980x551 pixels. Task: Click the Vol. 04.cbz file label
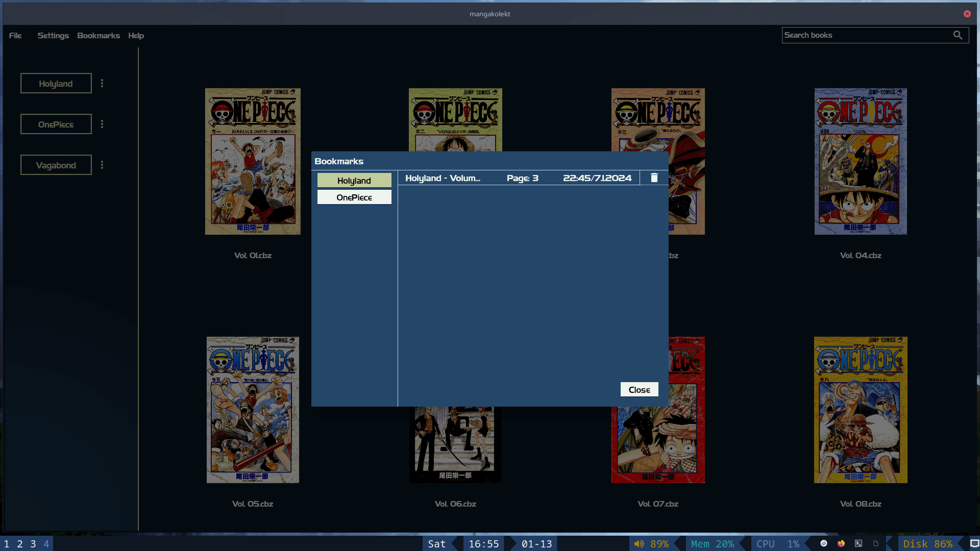coord(861,255)
